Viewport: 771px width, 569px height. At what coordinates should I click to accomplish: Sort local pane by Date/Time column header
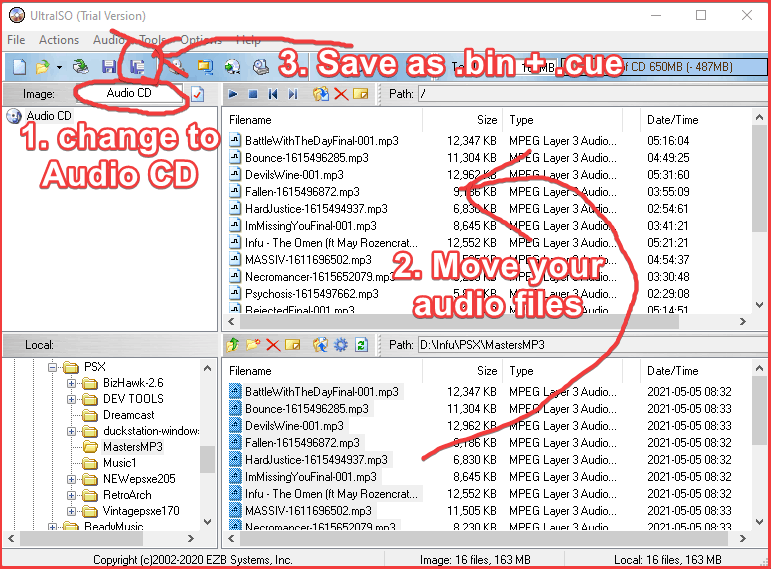point(696,371)
